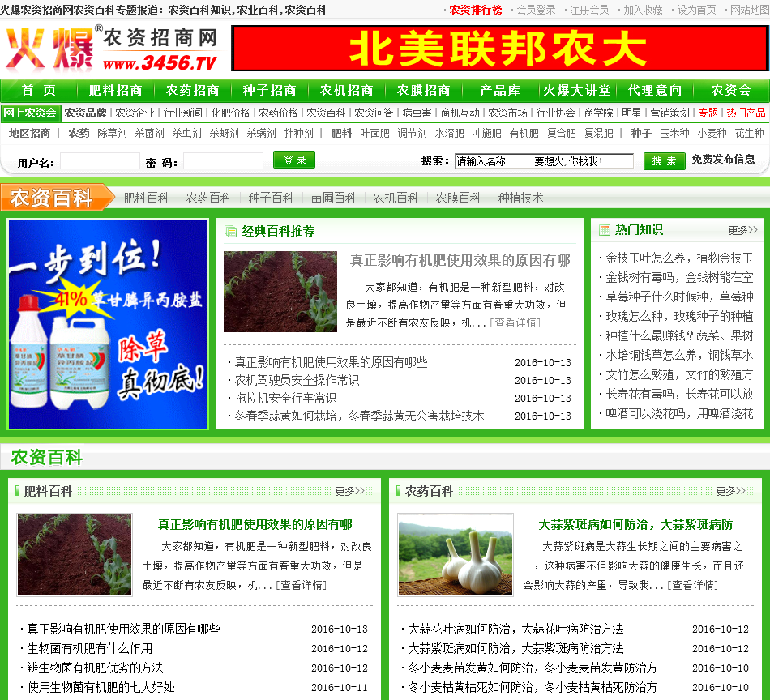The width and height of the screenshot is (770, 700).
Task: Open article 使用生物菌有机肥的七大好处
Action: click(101, 687)
